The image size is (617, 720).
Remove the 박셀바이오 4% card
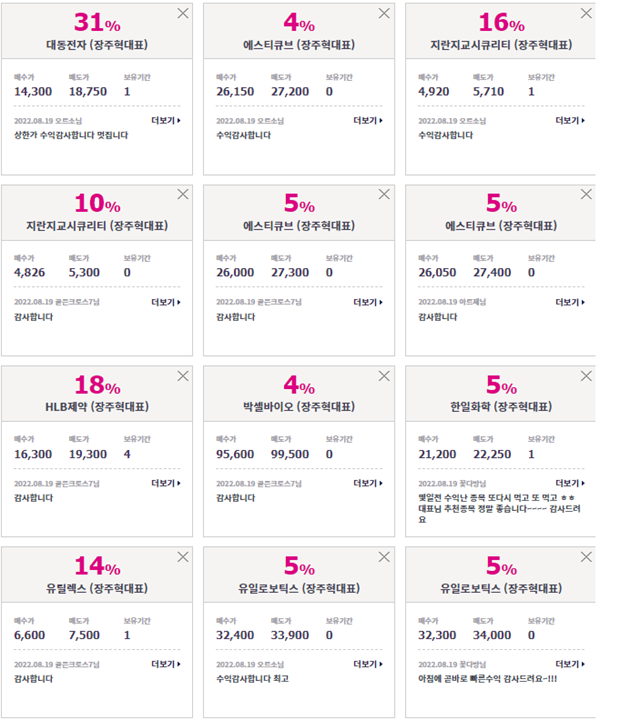coord(384,376)
